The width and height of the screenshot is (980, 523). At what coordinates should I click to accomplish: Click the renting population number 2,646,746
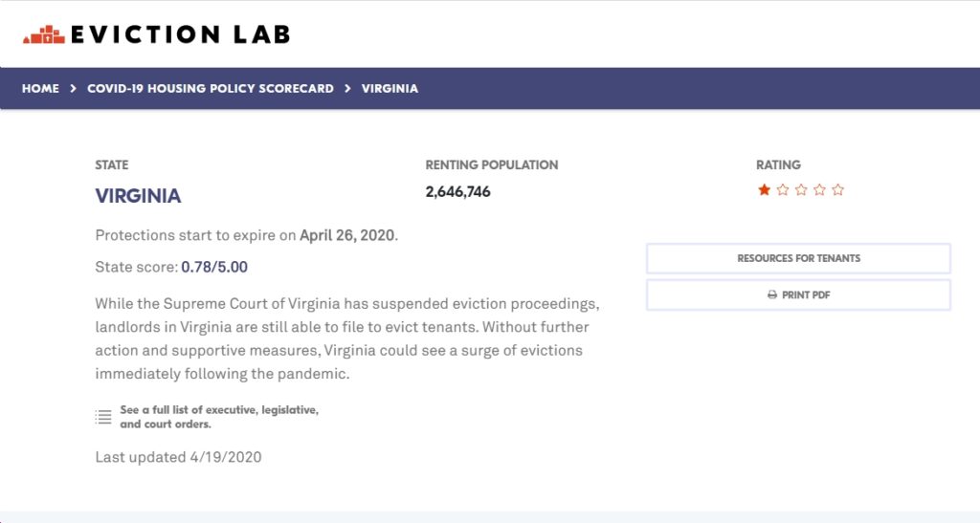click(x=458, y=192)
